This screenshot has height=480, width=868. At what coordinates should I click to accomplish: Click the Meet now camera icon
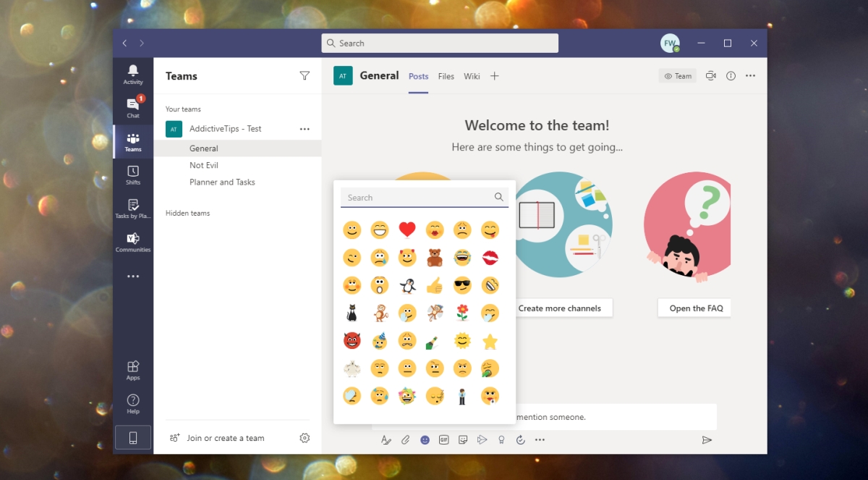711,76
